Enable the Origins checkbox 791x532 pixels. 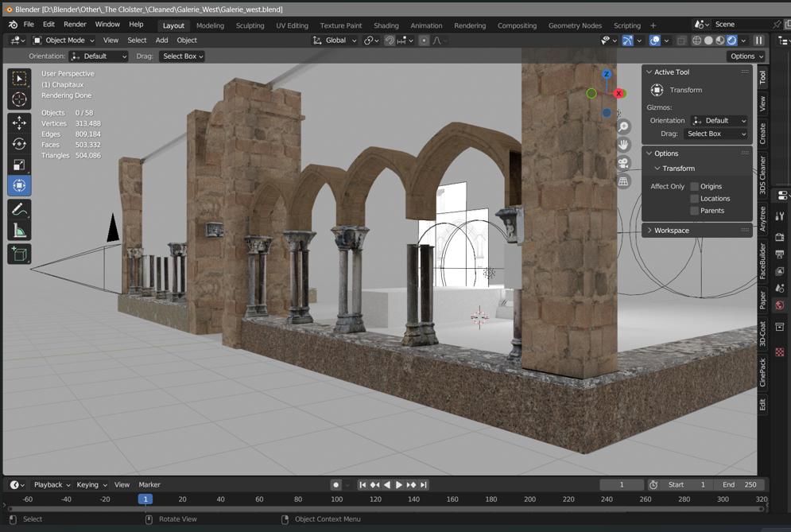coord(694,187)
